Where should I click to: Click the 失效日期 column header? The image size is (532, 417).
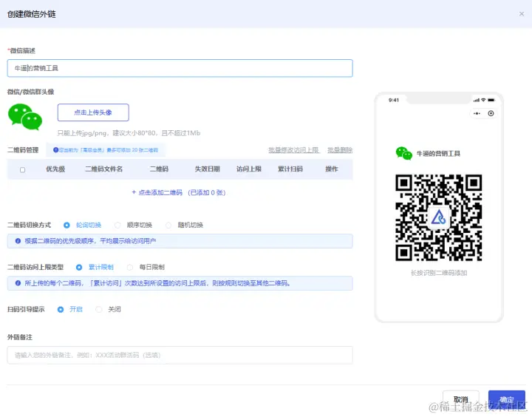click(208, 169)
